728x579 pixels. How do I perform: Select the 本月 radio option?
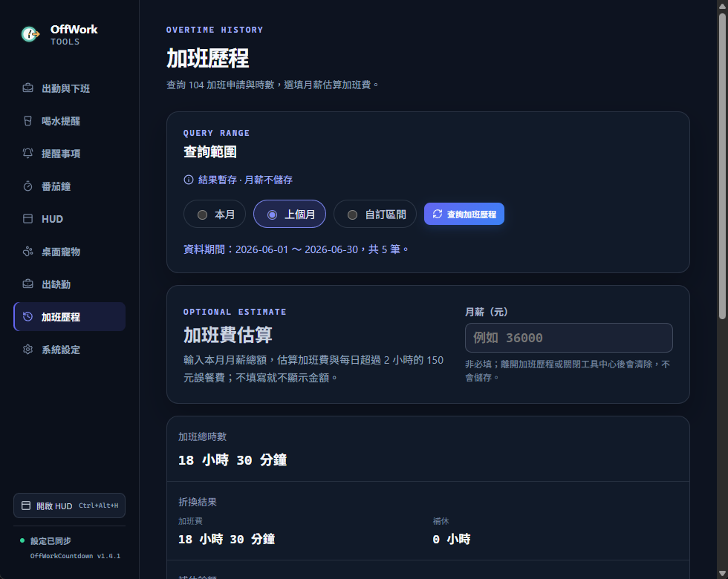coord(215,214)
